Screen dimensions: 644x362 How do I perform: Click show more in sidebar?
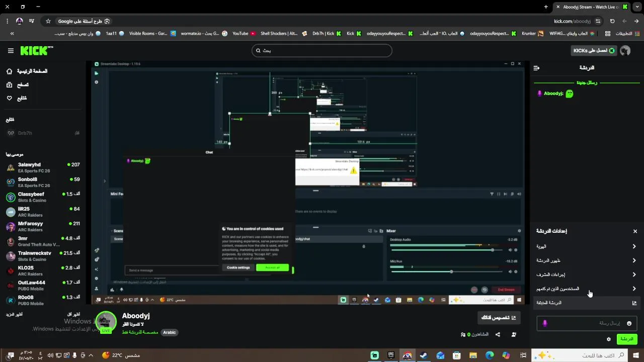[15, 314]
